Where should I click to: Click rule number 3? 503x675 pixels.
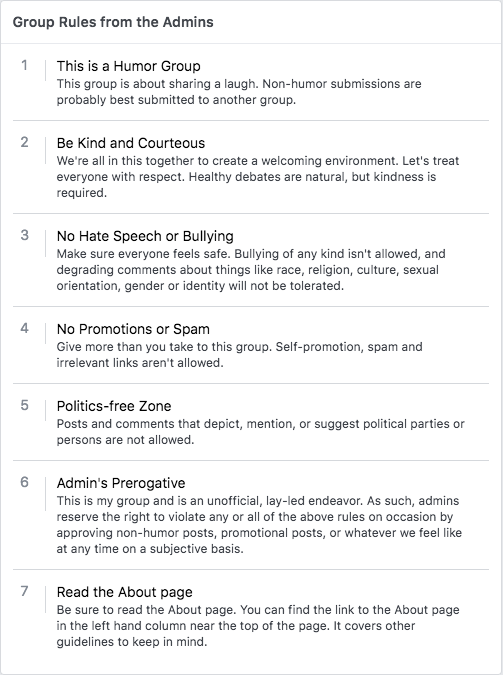click(x=25, y=235)
